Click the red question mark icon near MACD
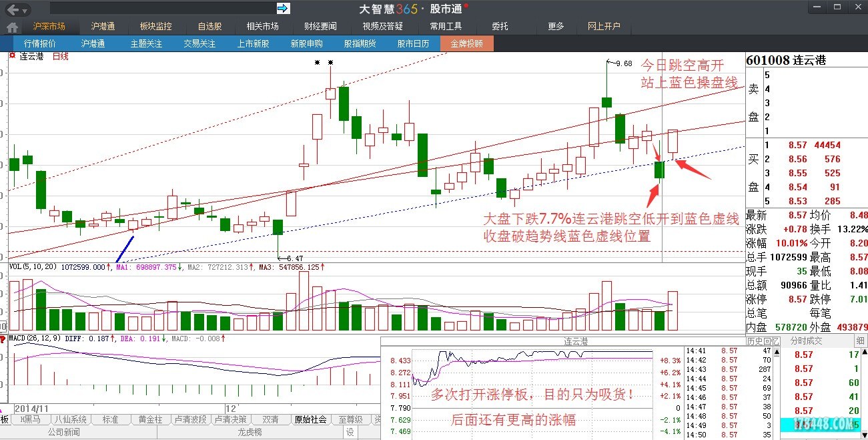This screenshot has height=440, width=868. 3,340
